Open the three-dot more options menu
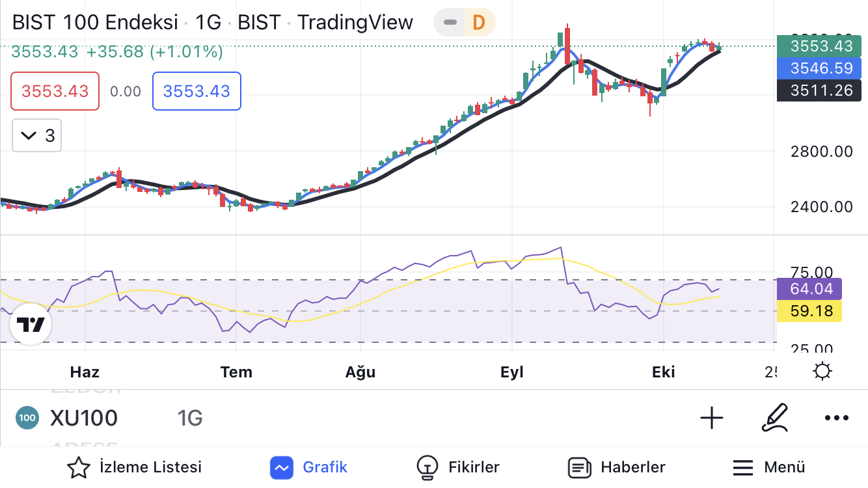868x488 pixels. [836, 418]
